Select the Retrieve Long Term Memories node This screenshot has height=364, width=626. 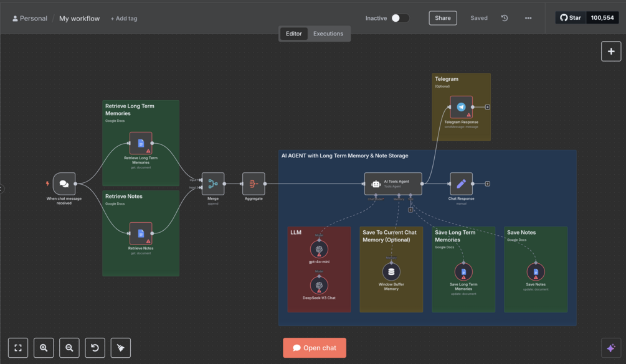point(141,143)
